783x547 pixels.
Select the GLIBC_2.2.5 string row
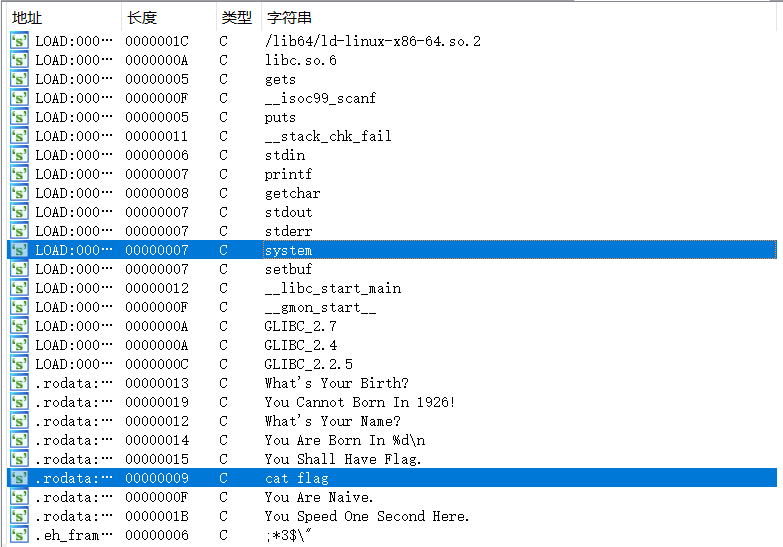[x=392, y=364]
